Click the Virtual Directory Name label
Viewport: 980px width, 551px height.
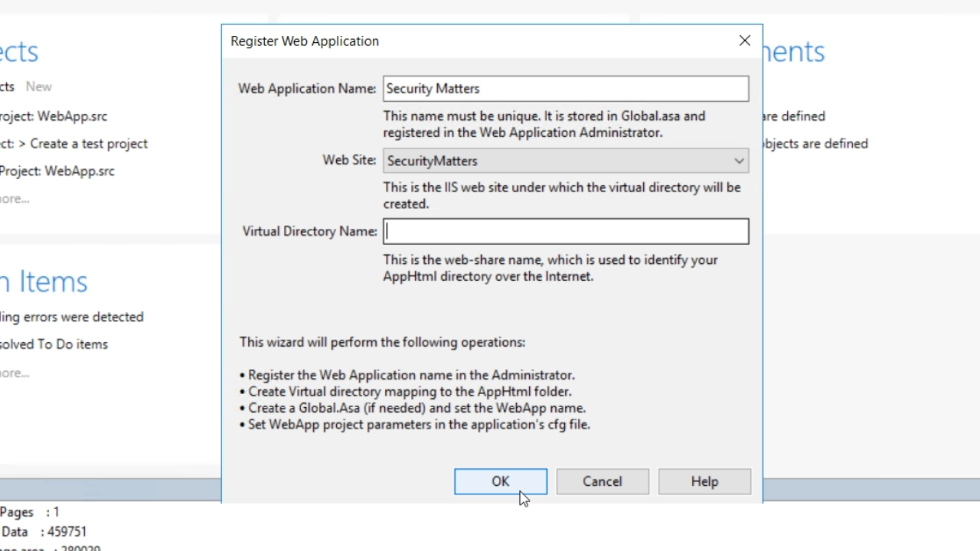pyautogui.click(x=309, y=231)
